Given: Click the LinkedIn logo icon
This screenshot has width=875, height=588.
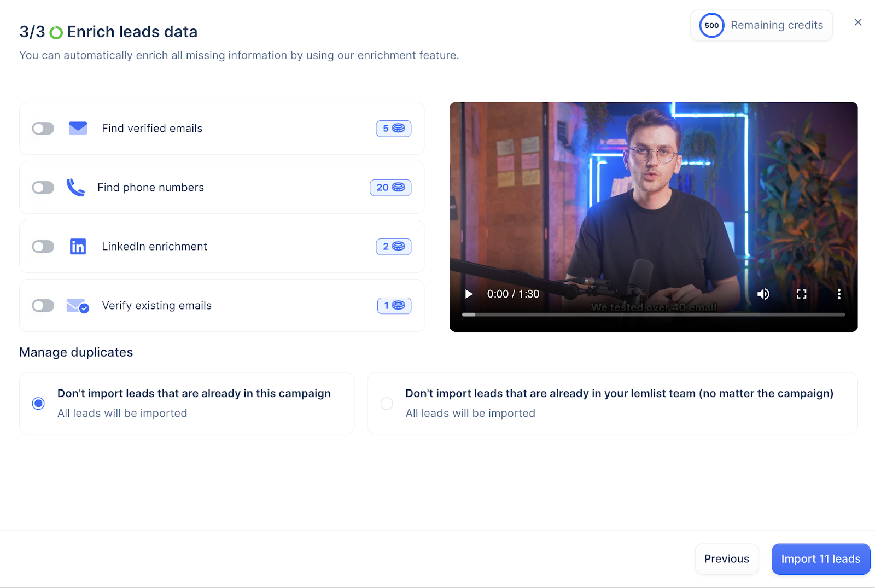Looking at the screenshot, I should [78, 247].
